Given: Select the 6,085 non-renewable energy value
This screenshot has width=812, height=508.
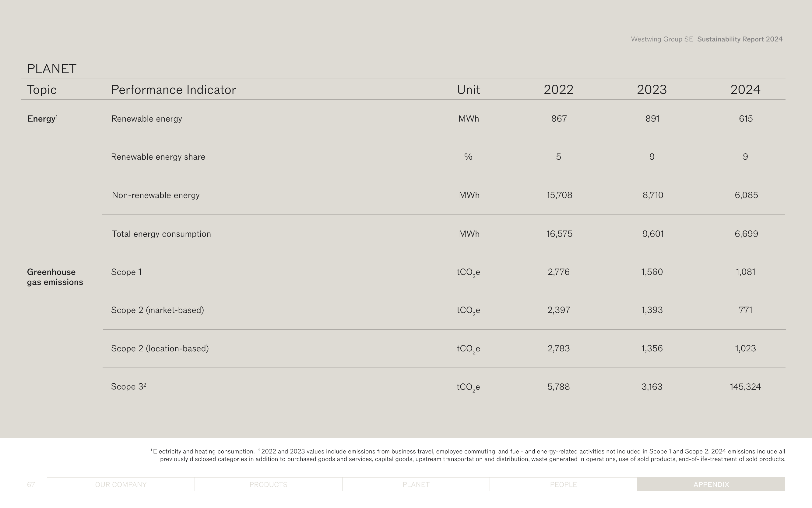Looking at the screenshot, I should pos(746,195).
